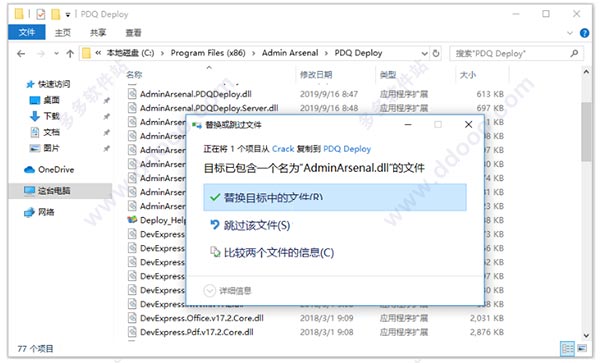Go up one folder level

pyautogui.click(x=70, y=54)
